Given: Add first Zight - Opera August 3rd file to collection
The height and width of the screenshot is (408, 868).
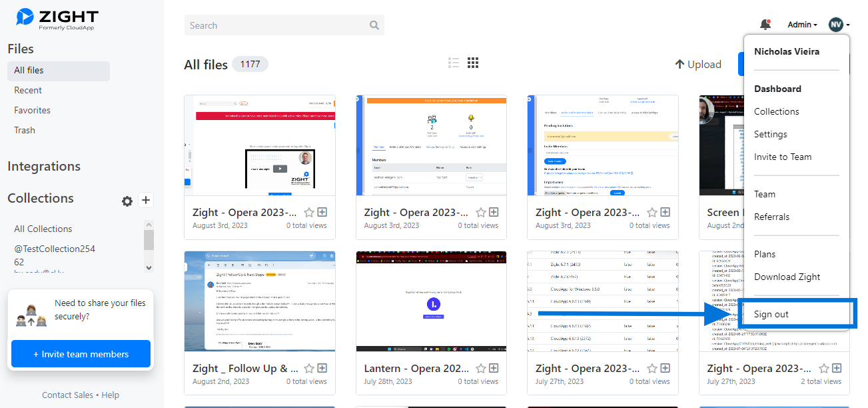Looking at the screenshot, I should [x=322, y=212].
